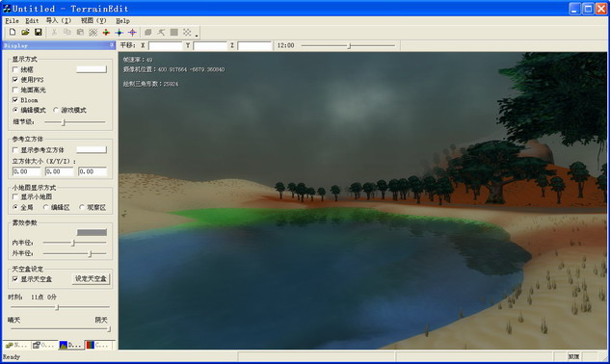
Task: Switch to the D... display tab
Action: point(70,345)
